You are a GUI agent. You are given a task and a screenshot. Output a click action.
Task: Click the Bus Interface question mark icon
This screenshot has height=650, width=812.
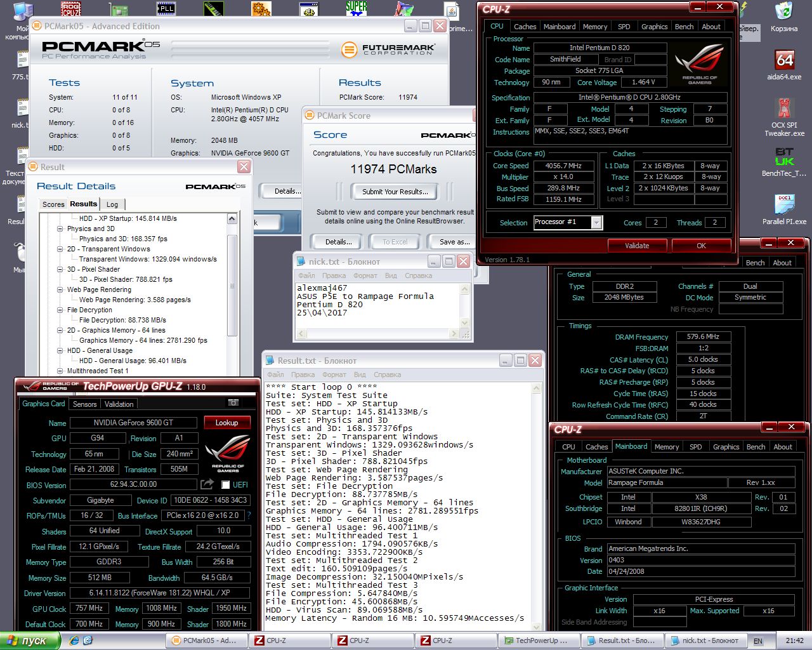point(249,515)
